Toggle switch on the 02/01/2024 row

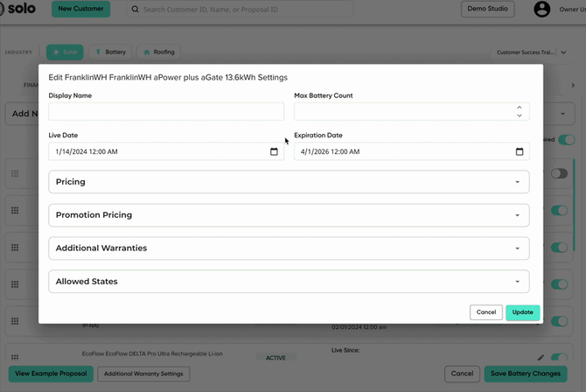pos(559,321)
